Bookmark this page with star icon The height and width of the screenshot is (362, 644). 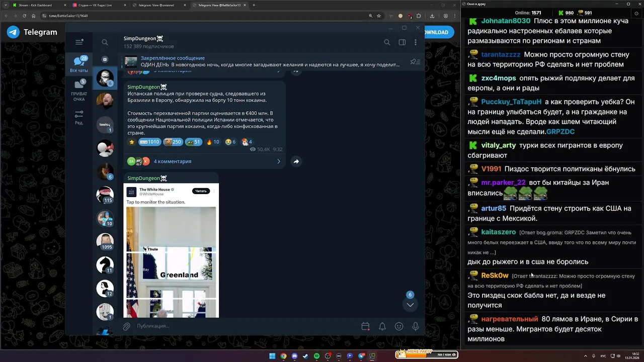click(x=378, y=16)
